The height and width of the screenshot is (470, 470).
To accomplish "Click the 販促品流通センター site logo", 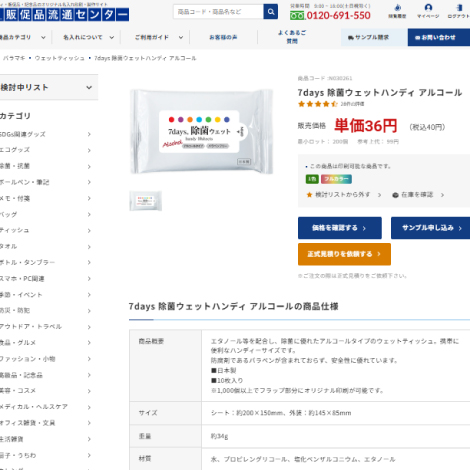I will tap(64, 14).
